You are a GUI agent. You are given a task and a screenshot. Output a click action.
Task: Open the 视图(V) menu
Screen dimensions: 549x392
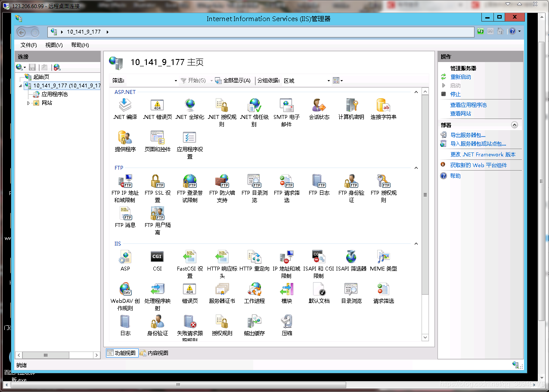54,45
